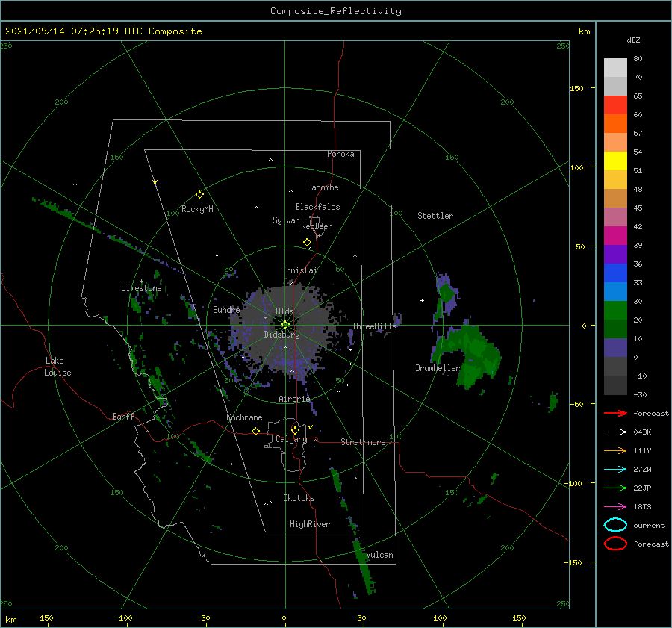Click the Drumheller label
672x628 pixels.
[x=438, y=368]
